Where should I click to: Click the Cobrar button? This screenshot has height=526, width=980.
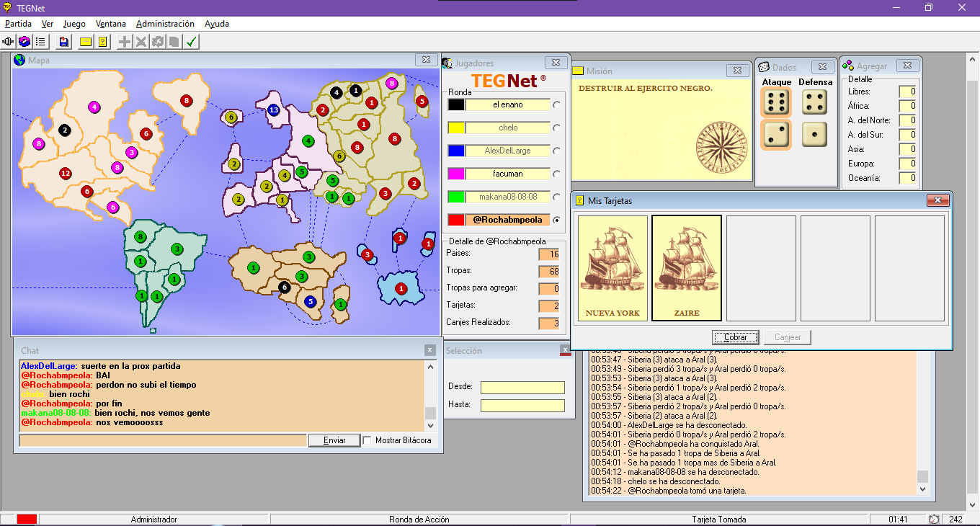(736, 337)
